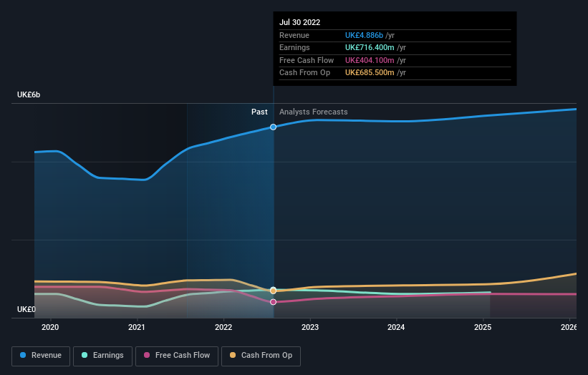The image size is (588, 375).
Task: Click the Jul 30 2022 tooltip date
Action: (x=299, y=22)
